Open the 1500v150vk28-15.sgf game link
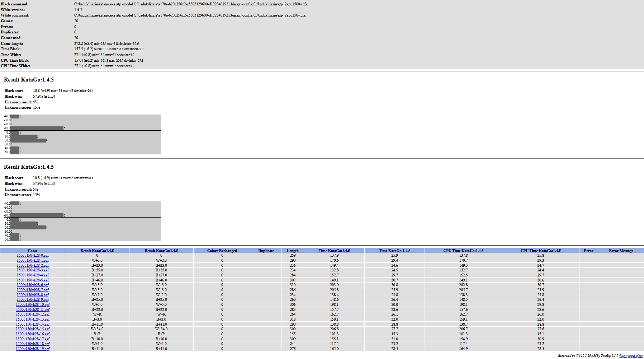The width and height of the screenshot is (644, 359). 33,329
